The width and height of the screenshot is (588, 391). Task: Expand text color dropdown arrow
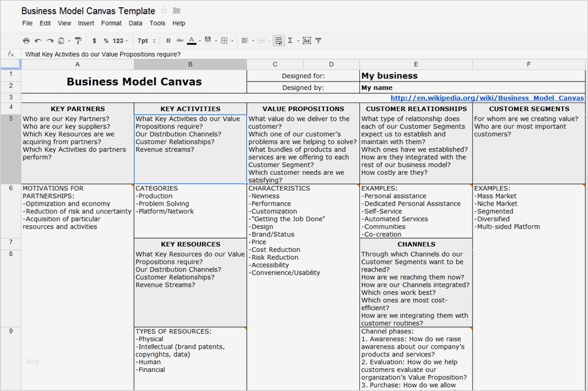point(200,41)
